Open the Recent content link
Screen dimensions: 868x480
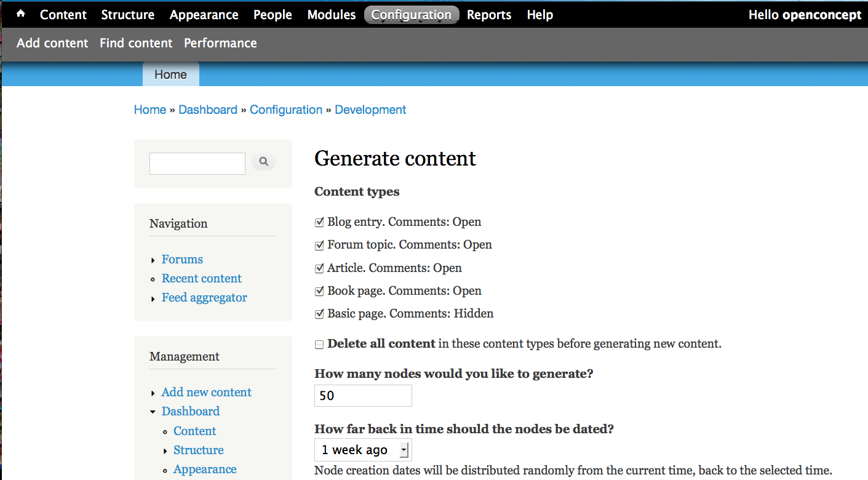click(201, 278)
